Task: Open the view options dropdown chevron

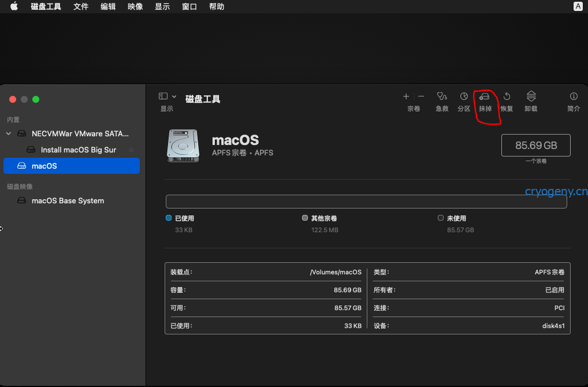Action: (x=174, y=96)
